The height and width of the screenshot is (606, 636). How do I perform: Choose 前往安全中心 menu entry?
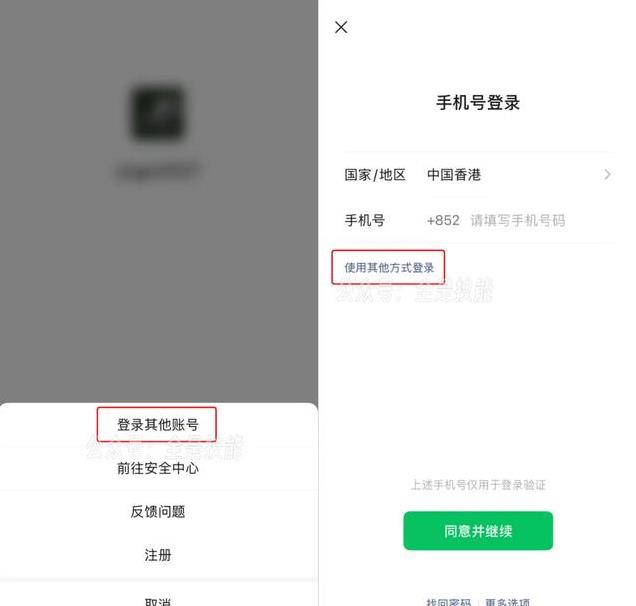point(158,468)
